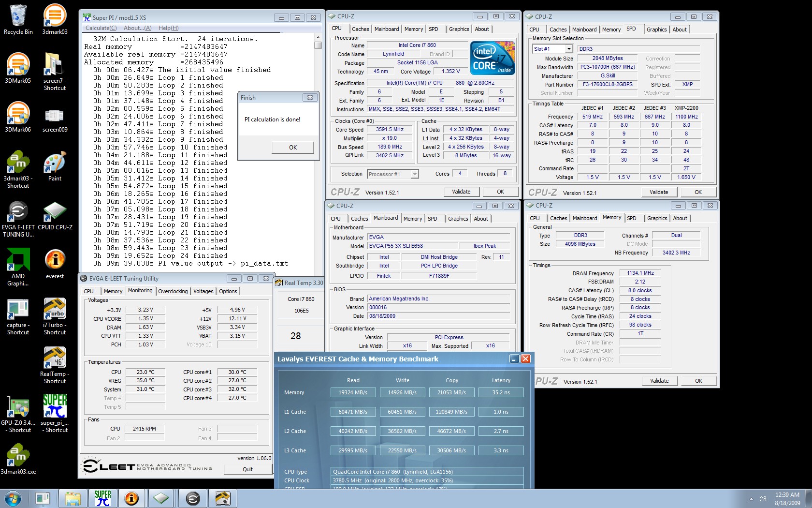The image size is (812, 508).
Task: Click Validate in the Memory CPU-Z window
Action: [659, 381]
